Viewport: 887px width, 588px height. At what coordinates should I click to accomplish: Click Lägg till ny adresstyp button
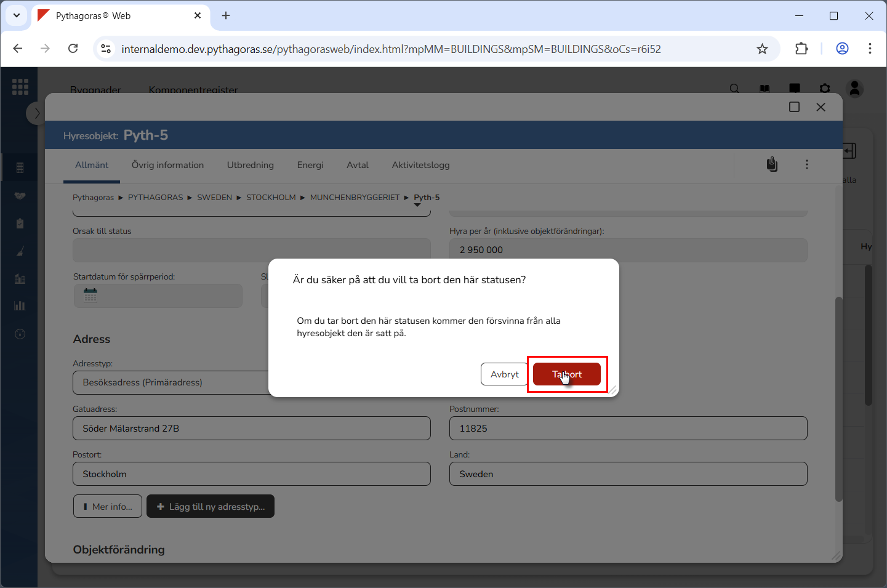coord(210,507)
